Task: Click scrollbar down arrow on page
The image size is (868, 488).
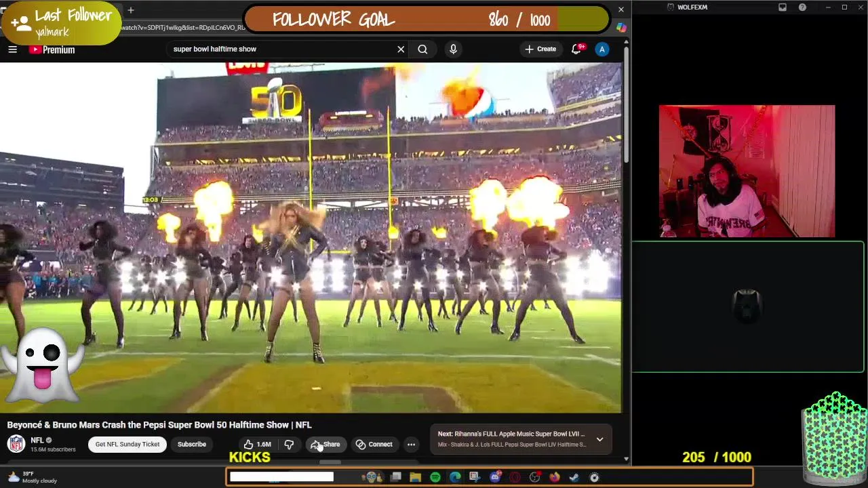Action: click(626, 459)
